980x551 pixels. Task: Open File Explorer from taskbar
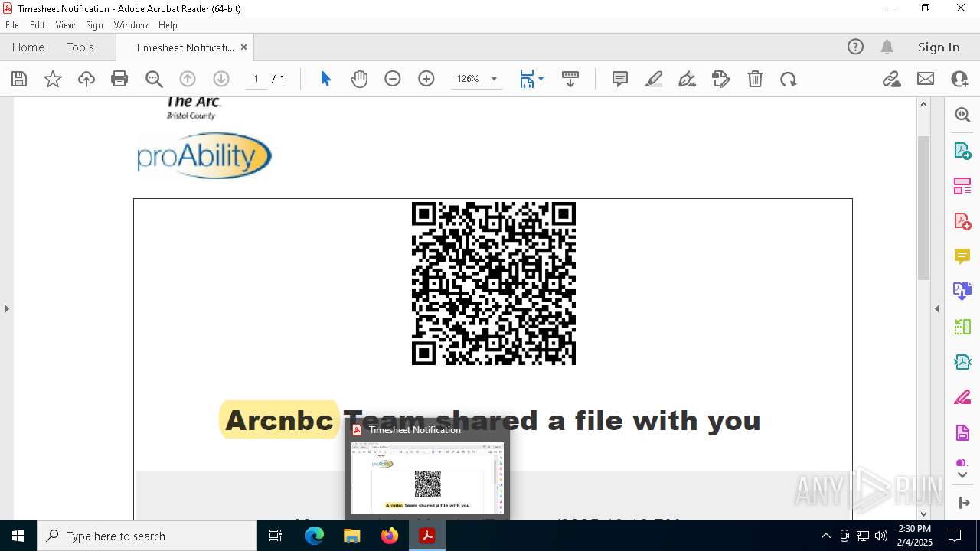(x=352, y=536)
